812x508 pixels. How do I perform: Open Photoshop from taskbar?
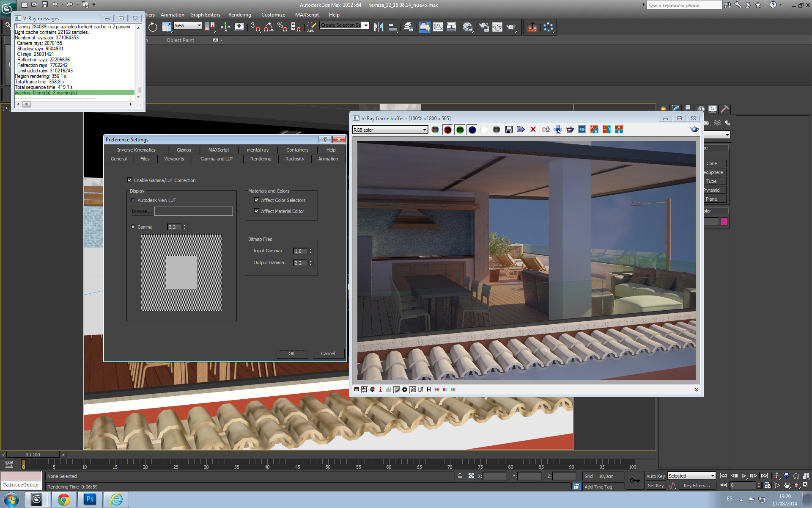(90, 500)
